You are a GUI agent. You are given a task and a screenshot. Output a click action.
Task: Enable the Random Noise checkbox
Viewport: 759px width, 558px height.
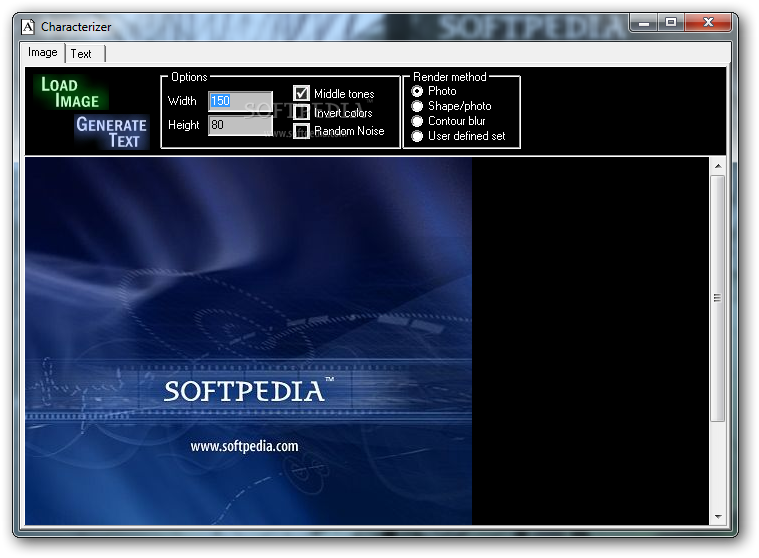(302, 131)
